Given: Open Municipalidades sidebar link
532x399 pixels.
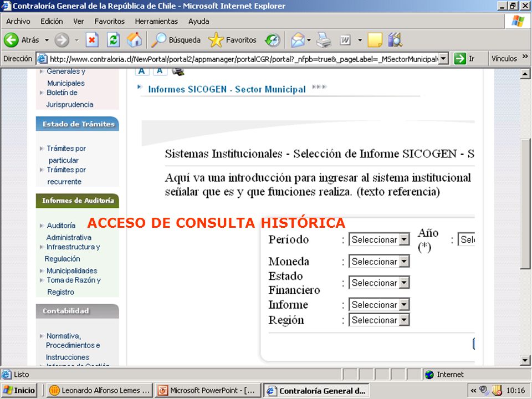Looking at the screenshot, I should tap(72, 271).
